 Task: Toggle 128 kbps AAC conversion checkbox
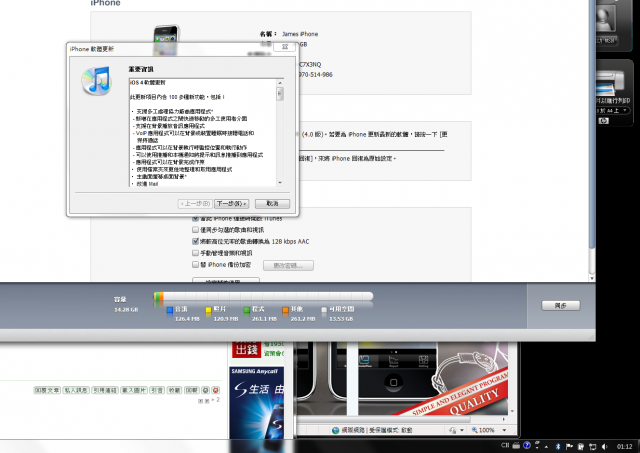click(196, 242)
